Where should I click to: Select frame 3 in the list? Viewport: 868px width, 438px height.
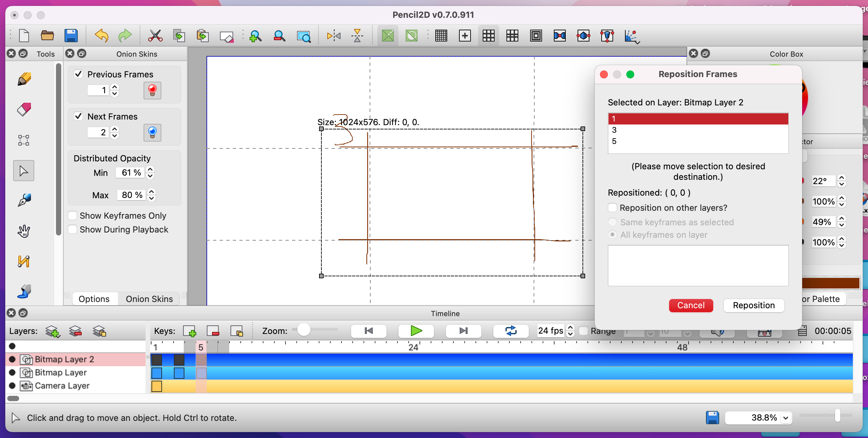(698, 130)
